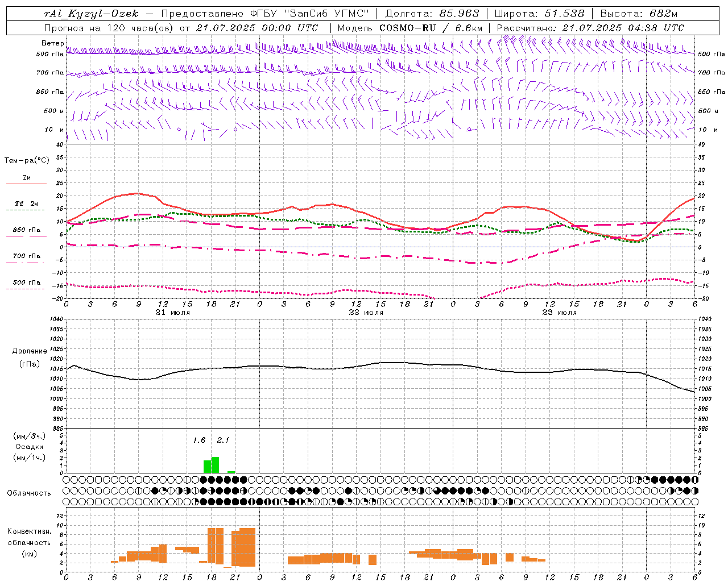Click the "(мм/3ч.)" precipitation unit label
This screenshot has height=582, width=728.
(x=29, y=436)
